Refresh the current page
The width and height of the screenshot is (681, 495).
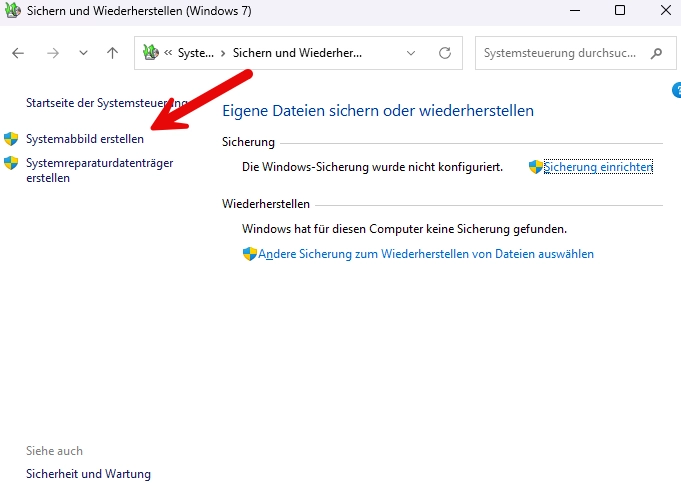click(445, 53)
